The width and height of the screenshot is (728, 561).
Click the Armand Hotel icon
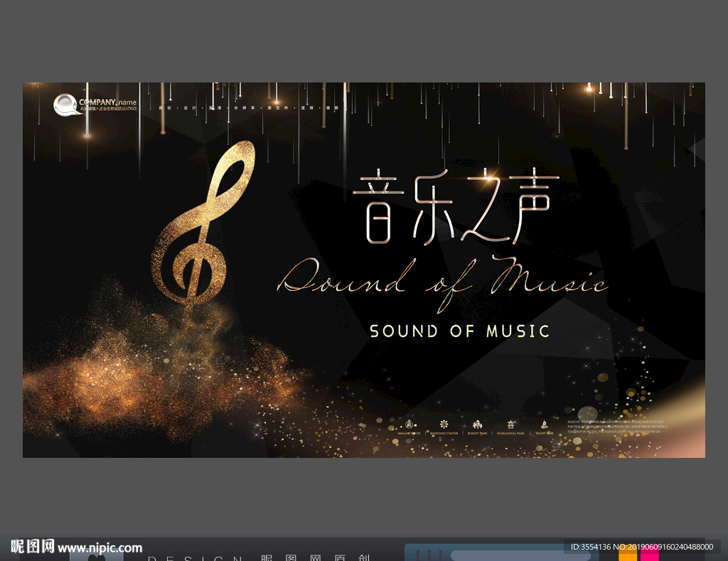click(x=409, y=424)
